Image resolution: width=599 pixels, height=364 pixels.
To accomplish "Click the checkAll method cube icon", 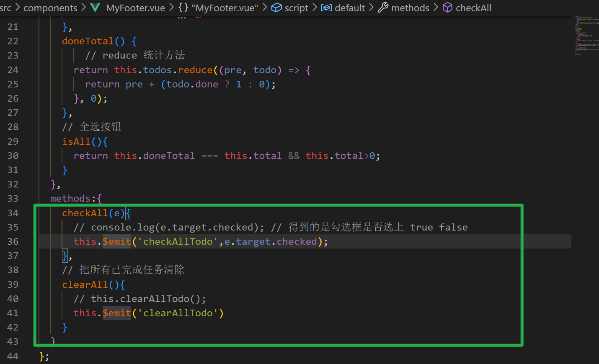I will (x=447, y=8).
